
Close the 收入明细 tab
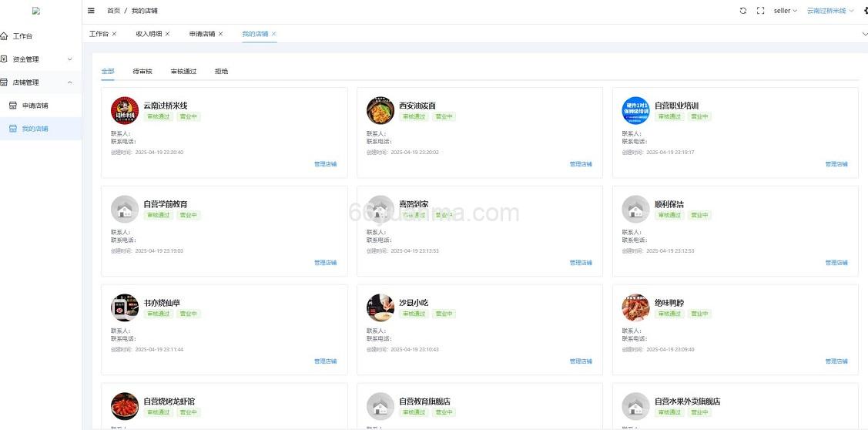(167, 34)
